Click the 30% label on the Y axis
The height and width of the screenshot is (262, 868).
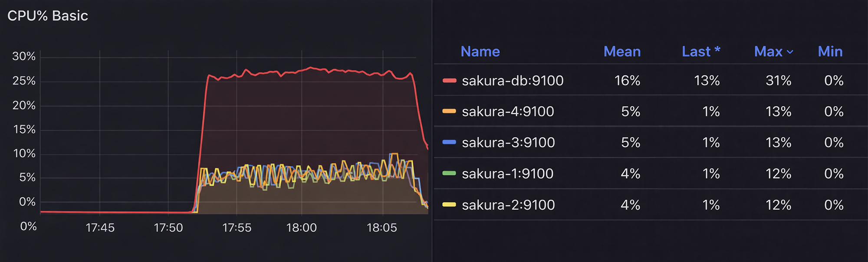click(x=24, y=56)
